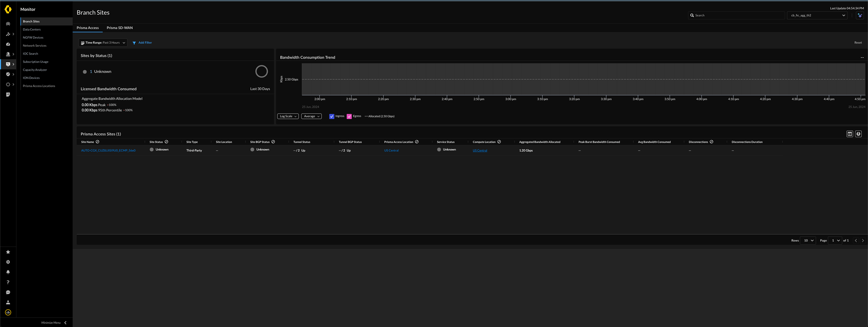Expand the Log Scale dropdown
The width and height of the screenshot is (868, 327).
288,116
